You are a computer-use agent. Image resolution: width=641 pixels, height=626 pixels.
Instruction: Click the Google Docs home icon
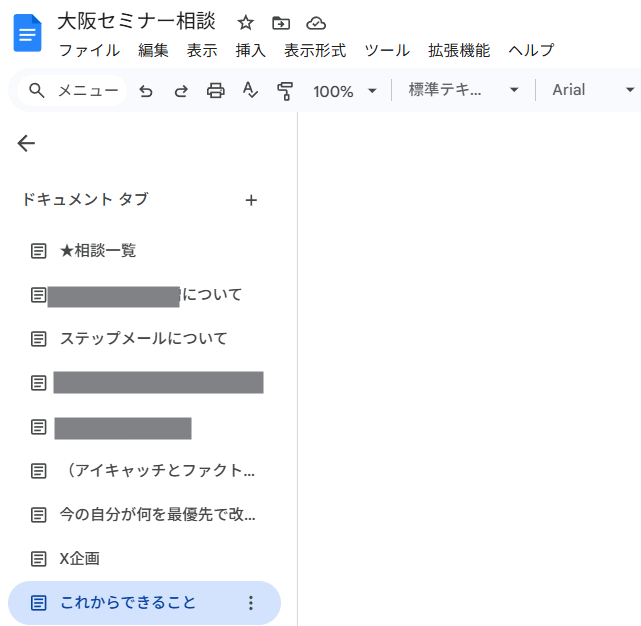point(27,33)
